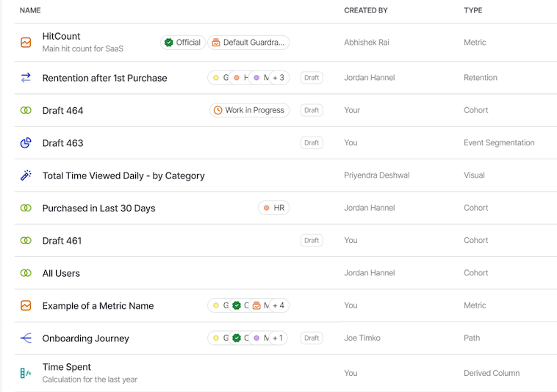Click the Draft label on Draft 461
557x392 pixels.
[x=312, y=241]
